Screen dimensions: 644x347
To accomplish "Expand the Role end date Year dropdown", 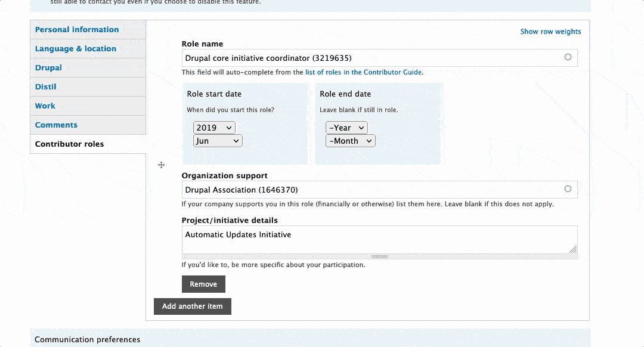I will 346,128.
